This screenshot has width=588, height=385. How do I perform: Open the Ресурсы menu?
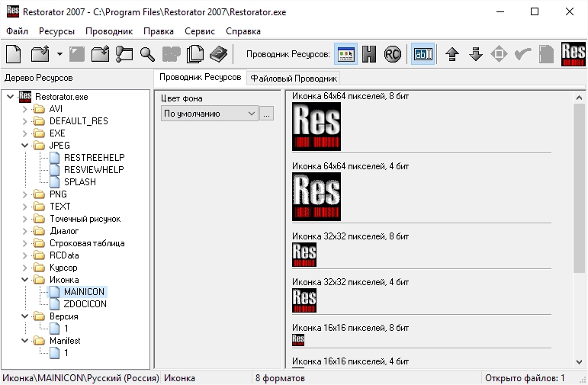click(56, 31)
